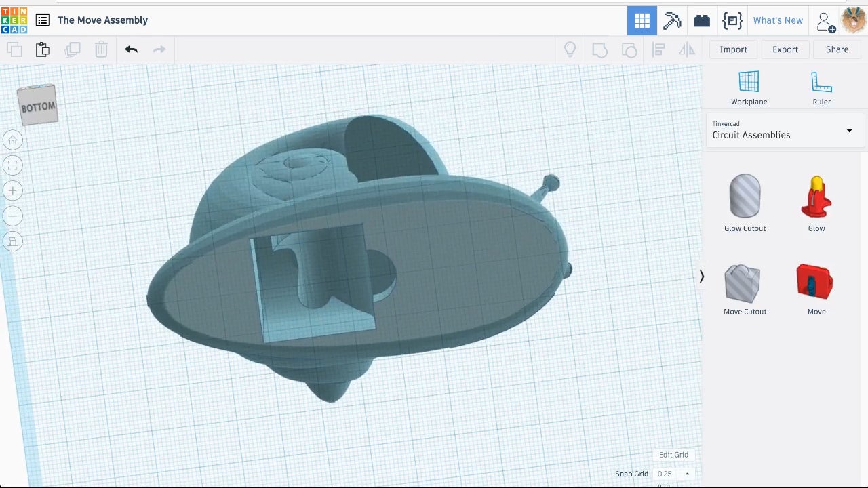Open Bricks mode icon
The width and height of the screenshot is (868, 488).
click(x=702, y=20)
